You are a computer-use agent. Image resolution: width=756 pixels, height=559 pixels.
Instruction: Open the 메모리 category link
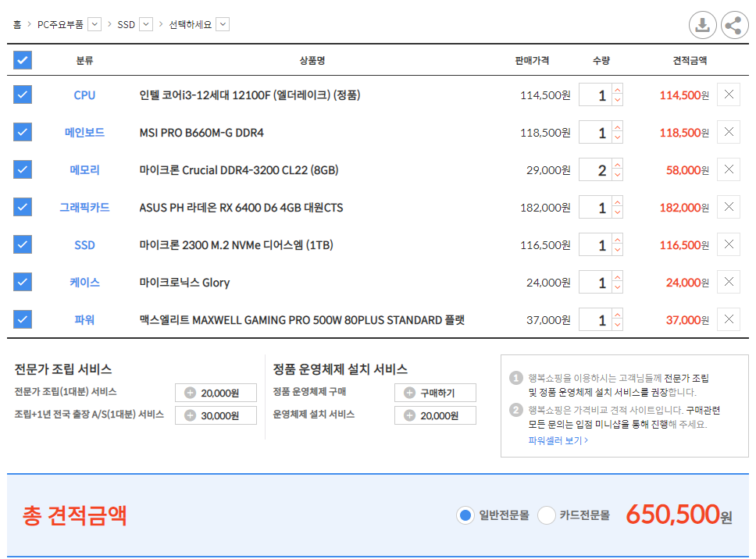pos(84,170)
